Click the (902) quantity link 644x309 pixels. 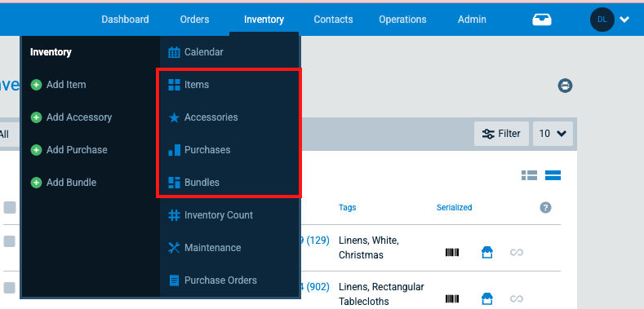point(318,287)
